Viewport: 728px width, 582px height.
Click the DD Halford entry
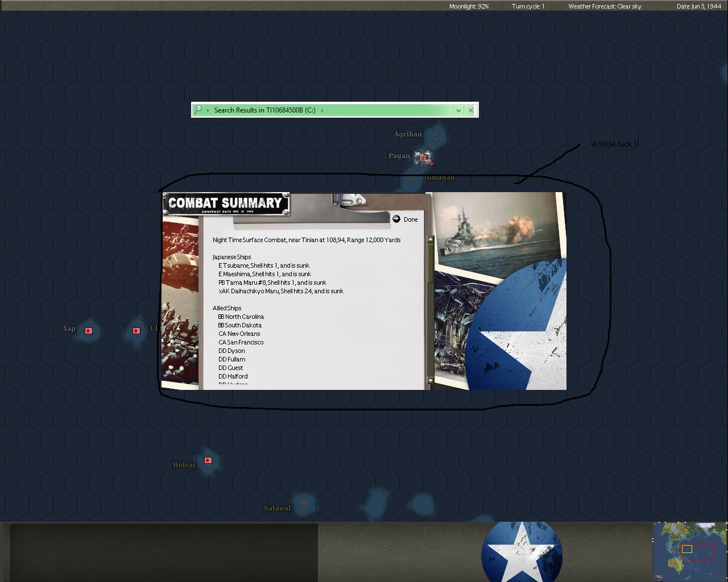[x=233, y=376]
